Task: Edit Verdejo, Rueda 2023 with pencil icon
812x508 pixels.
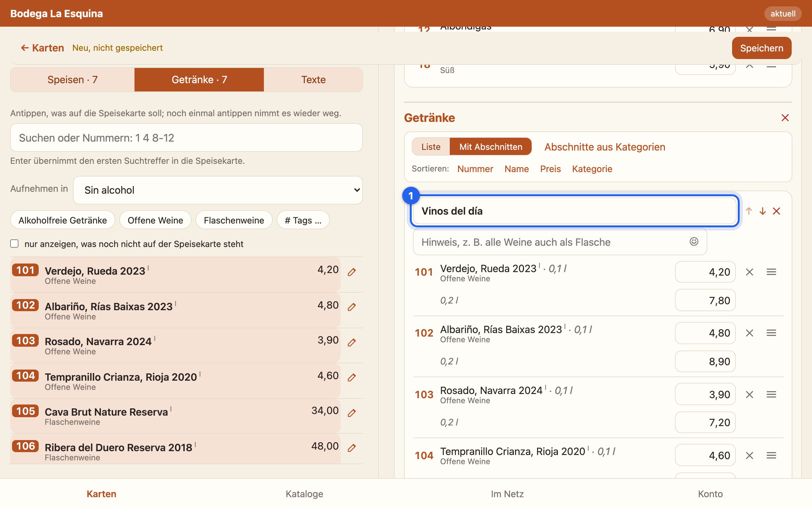Action: (x=351, y=272)
